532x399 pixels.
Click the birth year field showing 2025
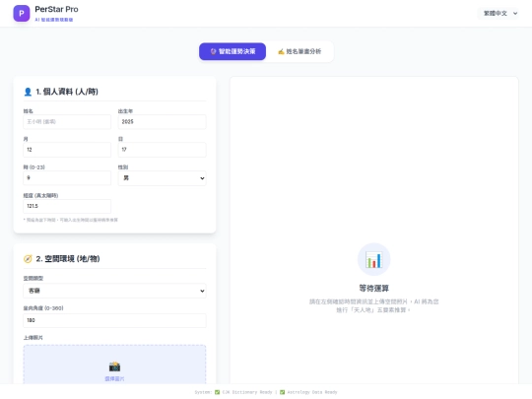(162, 122)
